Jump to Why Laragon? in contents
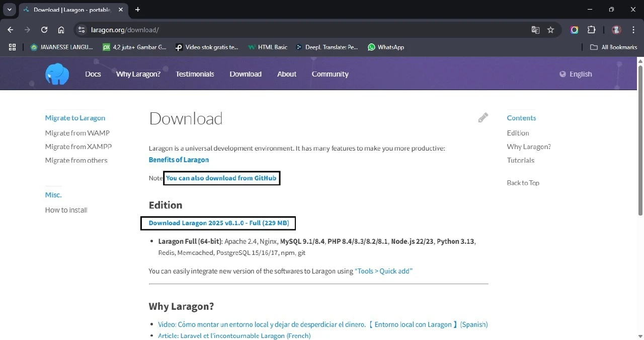Screen dimensions: 644x340 (529, 147)
